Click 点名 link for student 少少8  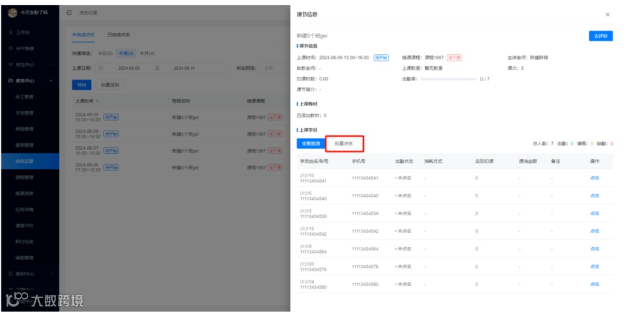[595, 249]
